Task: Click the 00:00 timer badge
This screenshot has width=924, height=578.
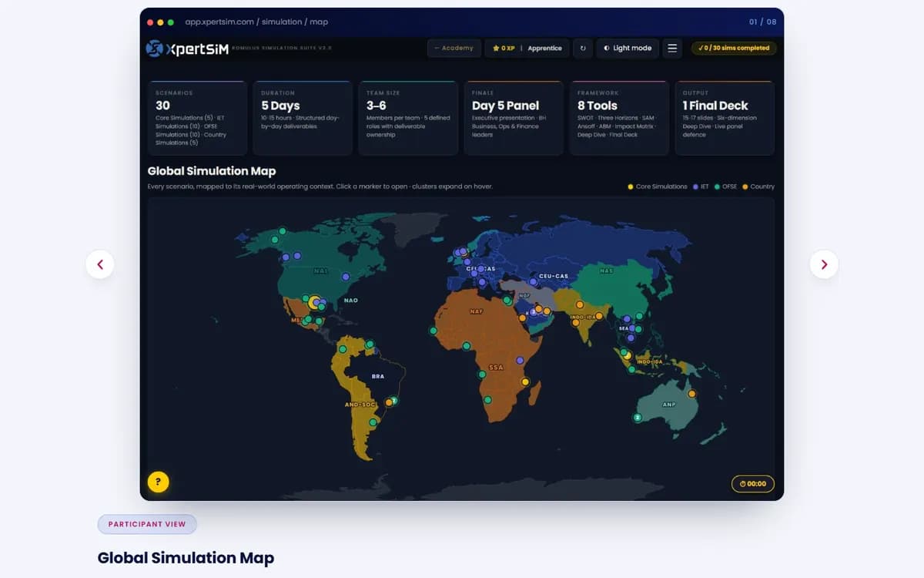Action: [x=752, y=484]
